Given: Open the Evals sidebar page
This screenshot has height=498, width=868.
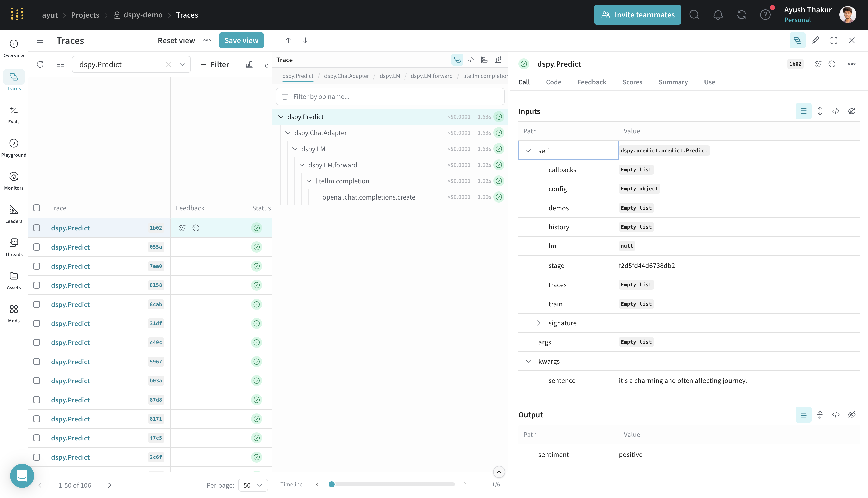Looking at the screenshot, I should (14, 115).
